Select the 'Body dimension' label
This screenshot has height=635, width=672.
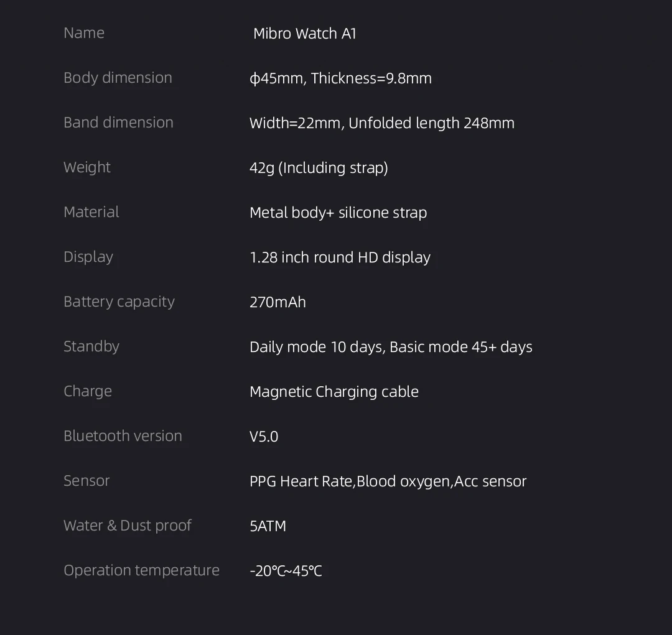tap(118, 78)
